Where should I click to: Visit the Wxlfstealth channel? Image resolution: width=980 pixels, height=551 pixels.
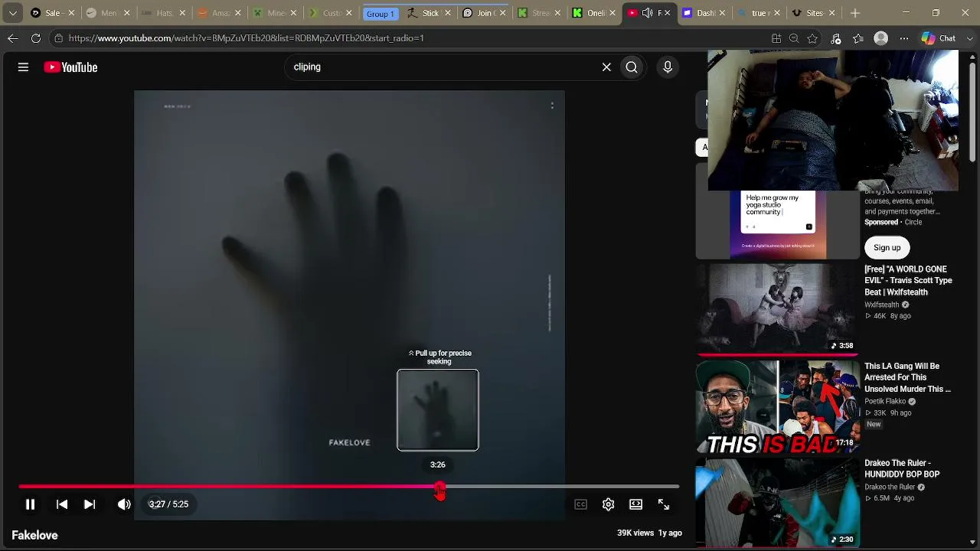(882, 305)
